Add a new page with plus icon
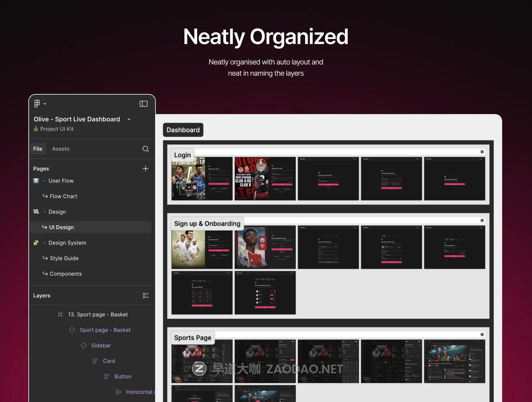 (x=145, y=169)
